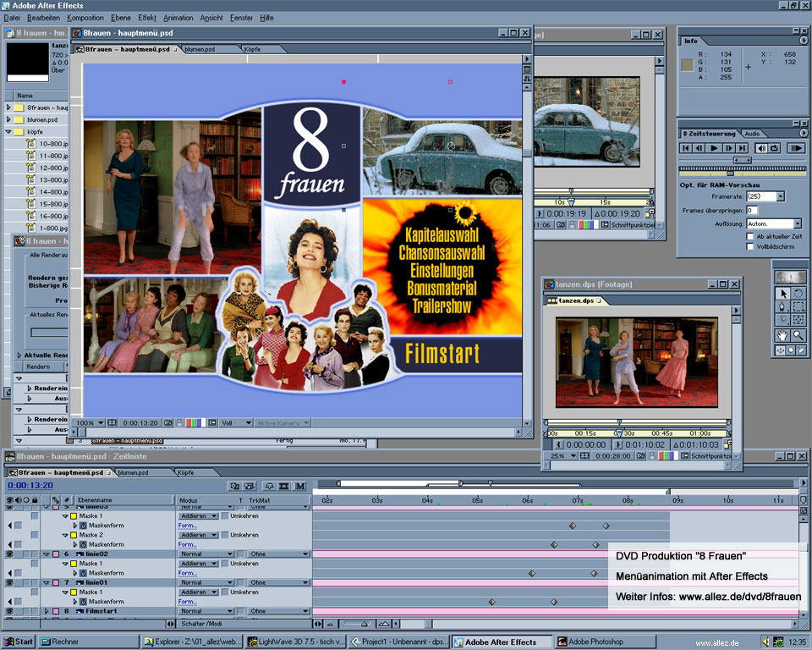Select the pan-behind anchor point tool
Viewport: 812px width, 650px height.
[798, 320]
